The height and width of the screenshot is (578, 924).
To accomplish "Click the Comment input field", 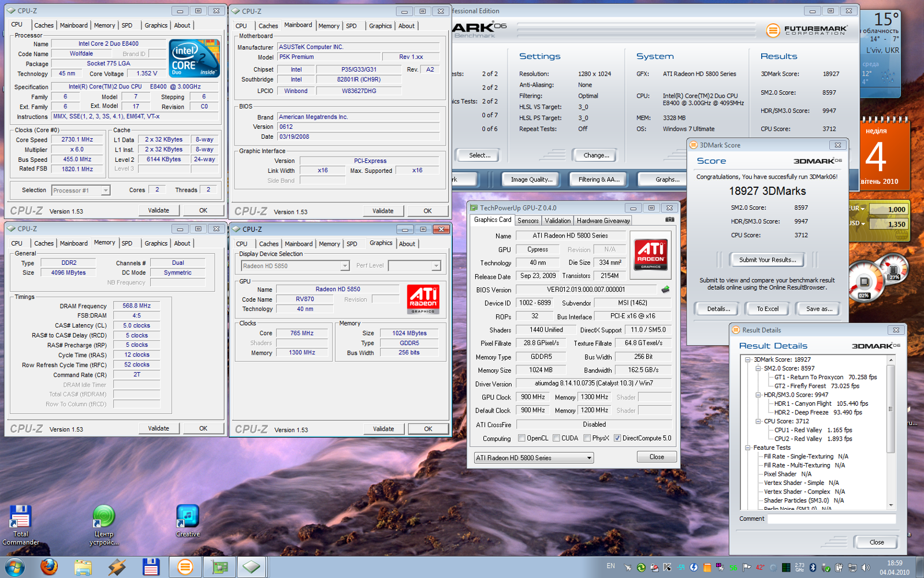I will [832, 518].
